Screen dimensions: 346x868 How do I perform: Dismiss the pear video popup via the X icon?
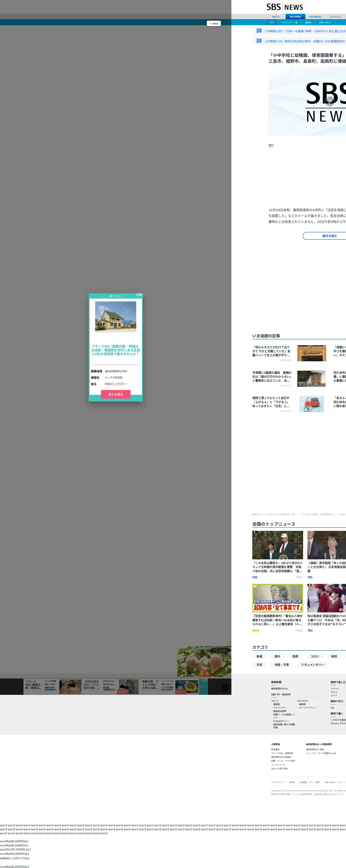click(229, 644)
